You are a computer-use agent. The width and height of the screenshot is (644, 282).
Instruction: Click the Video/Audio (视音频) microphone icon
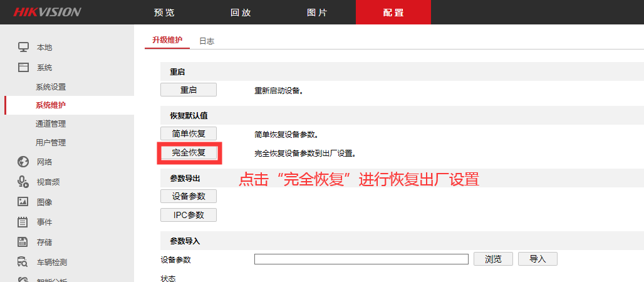click(x=23, y=182)
